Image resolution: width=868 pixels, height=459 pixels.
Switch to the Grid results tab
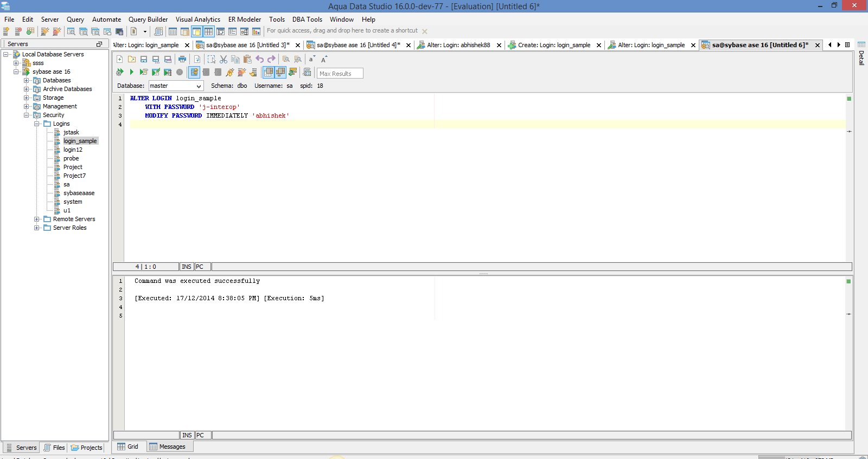tap(128, 447)
